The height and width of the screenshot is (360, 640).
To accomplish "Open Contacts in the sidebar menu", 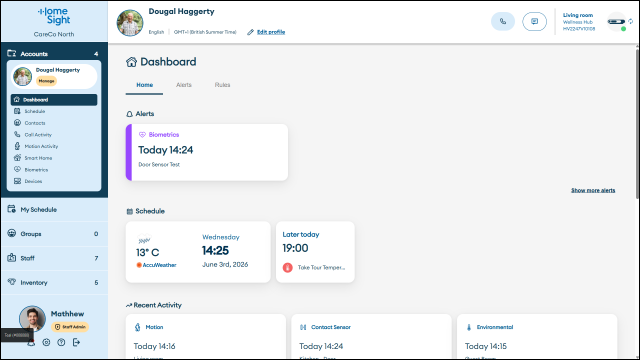I will [54, 123].
